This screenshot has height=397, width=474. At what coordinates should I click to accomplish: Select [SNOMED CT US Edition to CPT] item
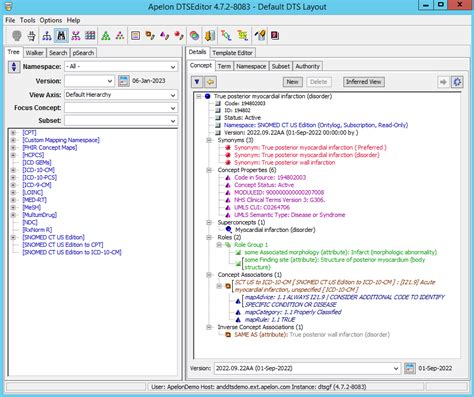click(x=63, y=245)
